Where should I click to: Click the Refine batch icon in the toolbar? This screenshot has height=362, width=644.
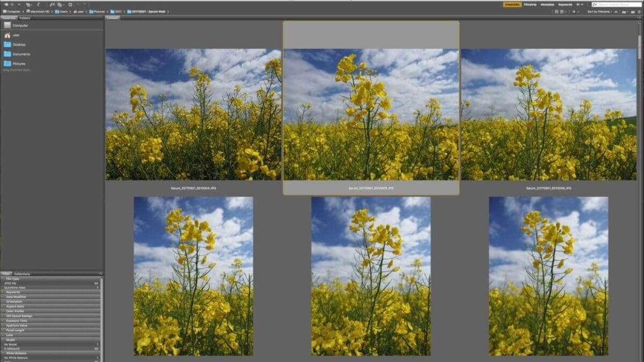pyautogui.click(x=59, y=4)
